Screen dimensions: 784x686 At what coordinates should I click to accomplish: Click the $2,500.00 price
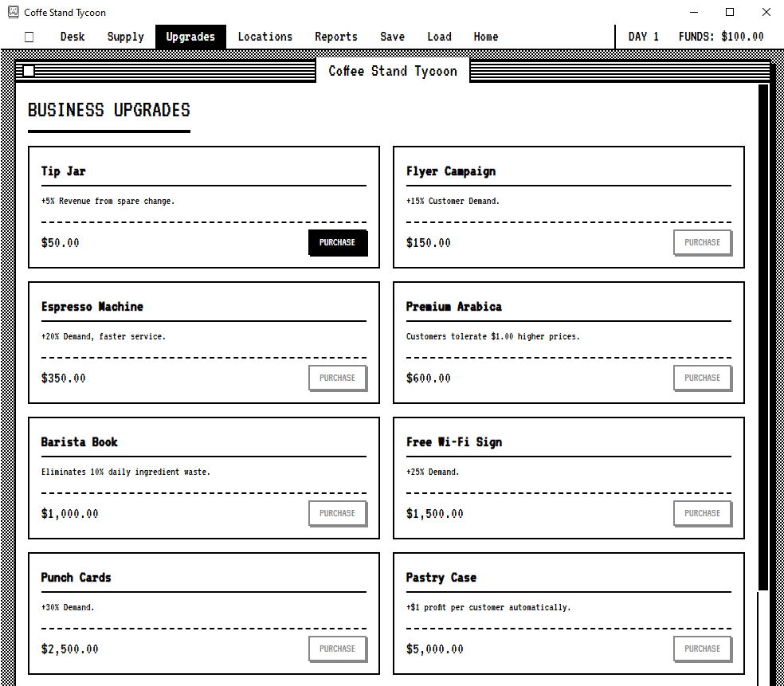click(70, 649)
